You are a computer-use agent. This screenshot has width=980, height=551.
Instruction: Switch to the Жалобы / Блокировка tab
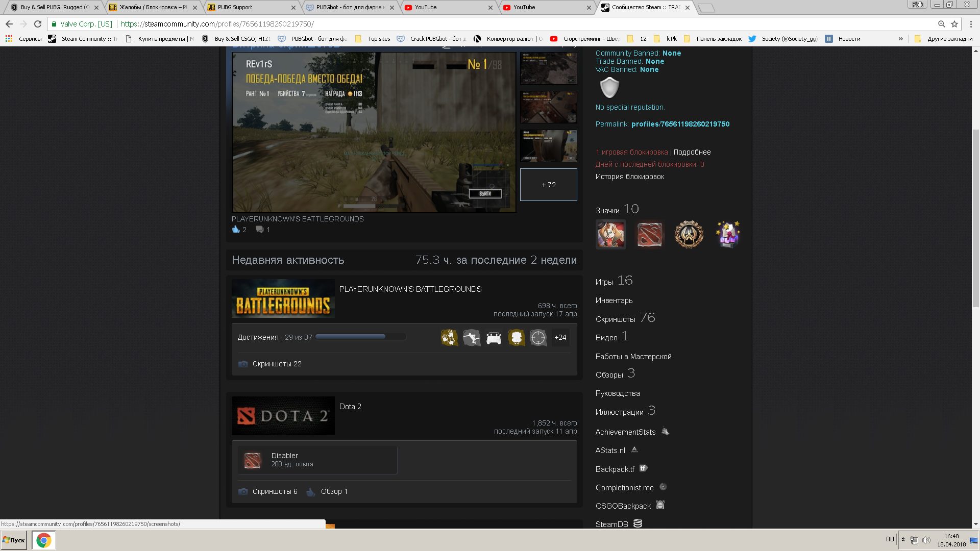tap(152, 7)
